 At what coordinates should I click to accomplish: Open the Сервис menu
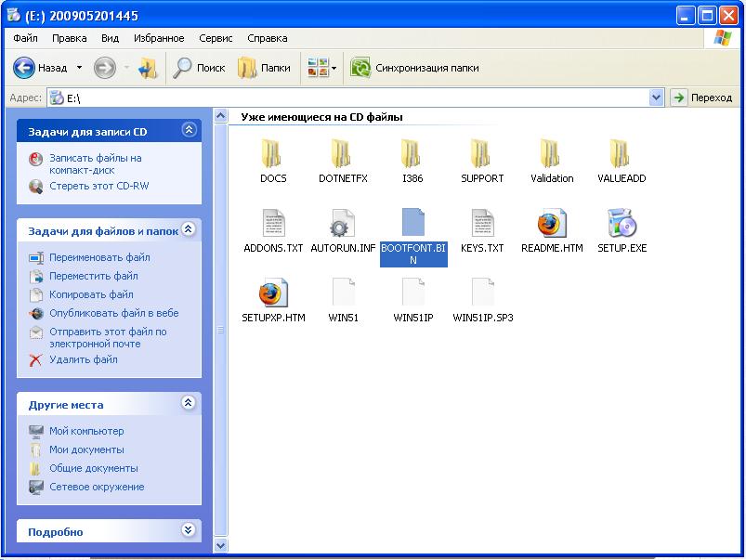(x=216, y=38)
